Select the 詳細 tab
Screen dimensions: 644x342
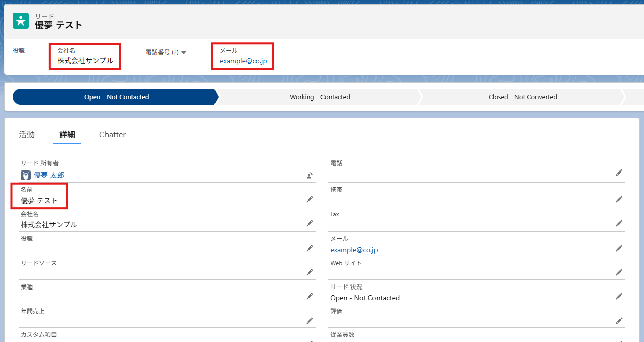tap(67, 135)
